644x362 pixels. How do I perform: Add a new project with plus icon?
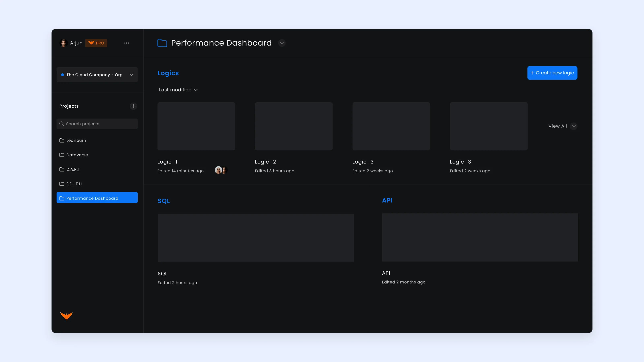(x=134, y=106)
